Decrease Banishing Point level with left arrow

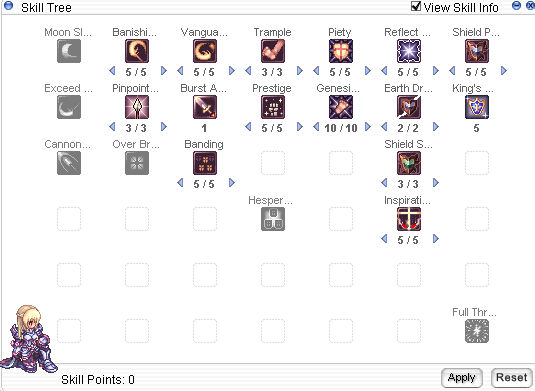click(112, 71)
